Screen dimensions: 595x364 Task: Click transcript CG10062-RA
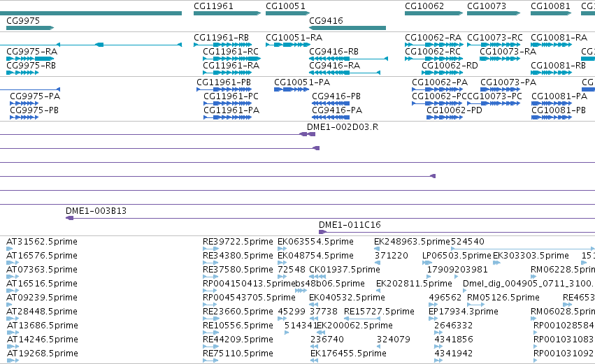click(433, 45)
